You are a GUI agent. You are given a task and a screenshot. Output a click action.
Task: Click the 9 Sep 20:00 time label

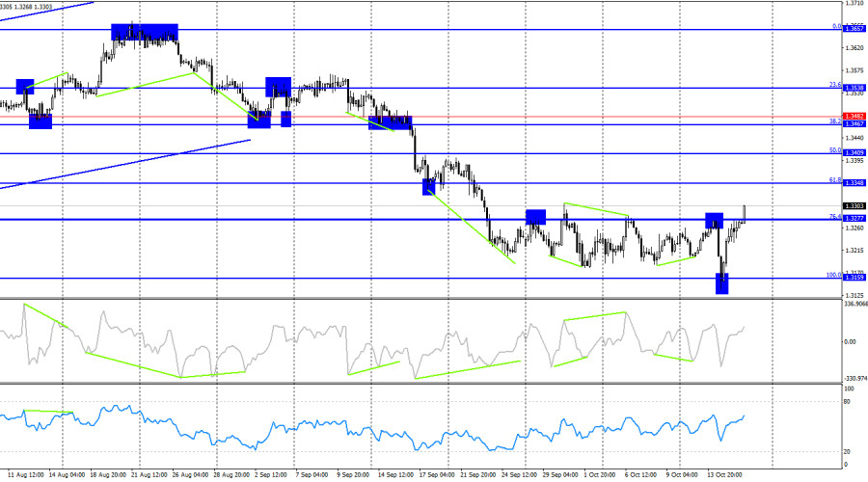(353, 475)
